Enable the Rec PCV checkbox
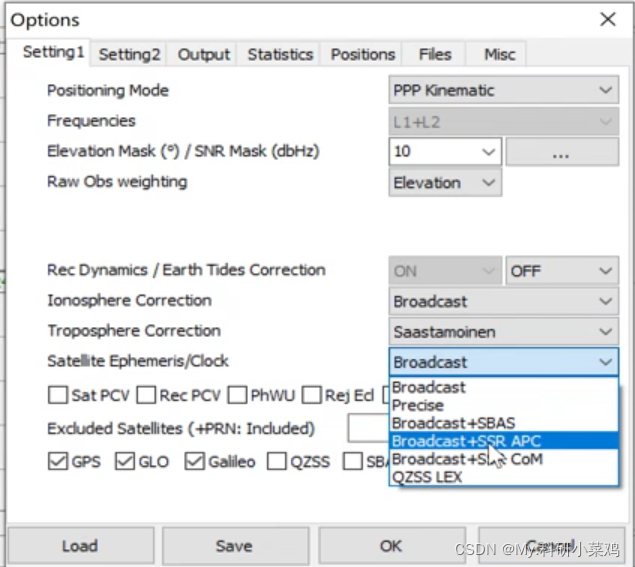The height and width of the screenshot is (567, 635). click(146, 395)
